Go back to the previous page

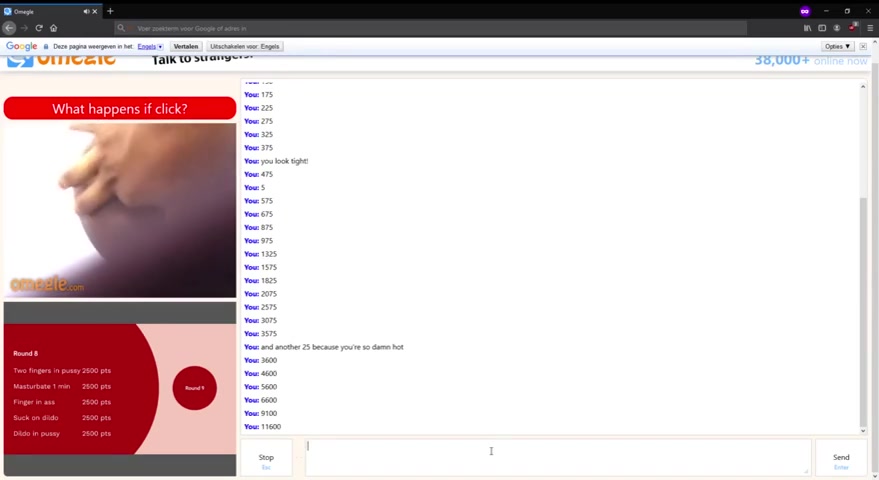point(9,27)
